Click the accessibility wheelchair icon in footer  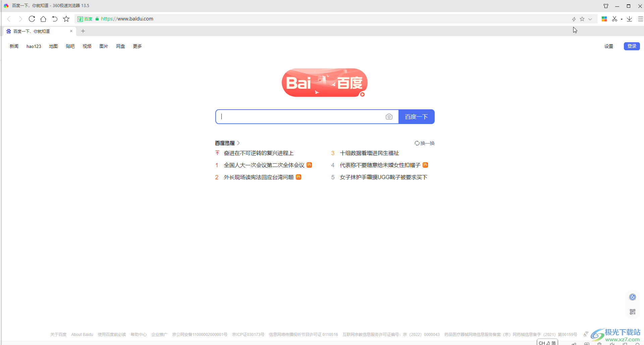[x=586, y=334]
